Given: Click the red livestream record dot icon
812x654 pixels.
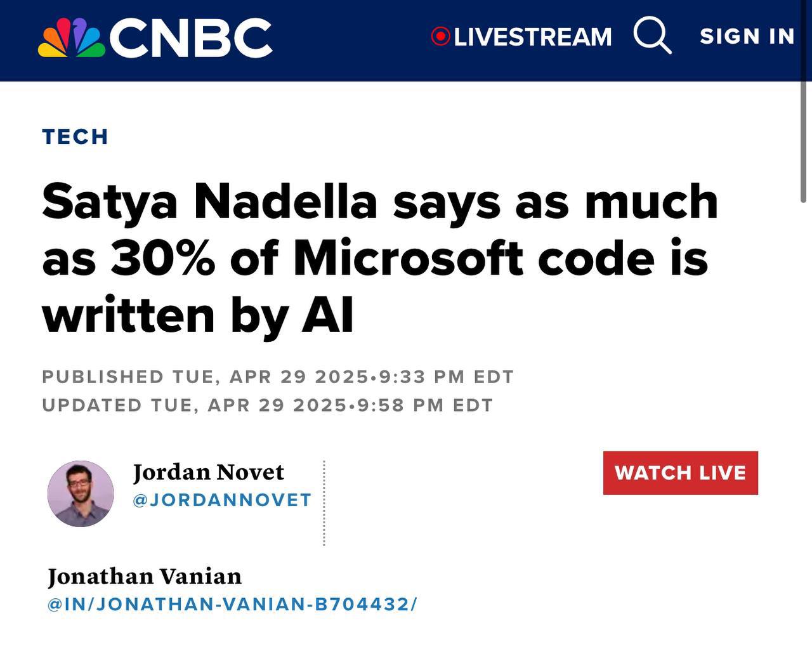Looking at the screenshot, I should pyautogui.click(x=440, y=37).
